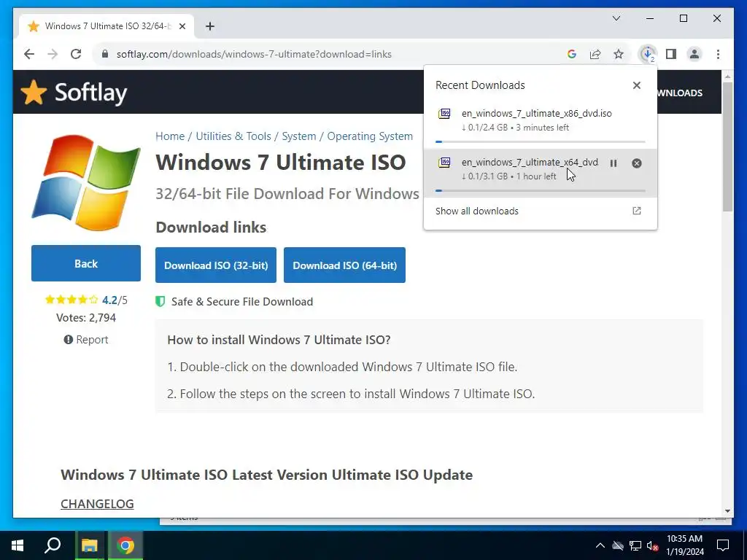
Task: Click the scrollbar down arrow
Action: 727,511
